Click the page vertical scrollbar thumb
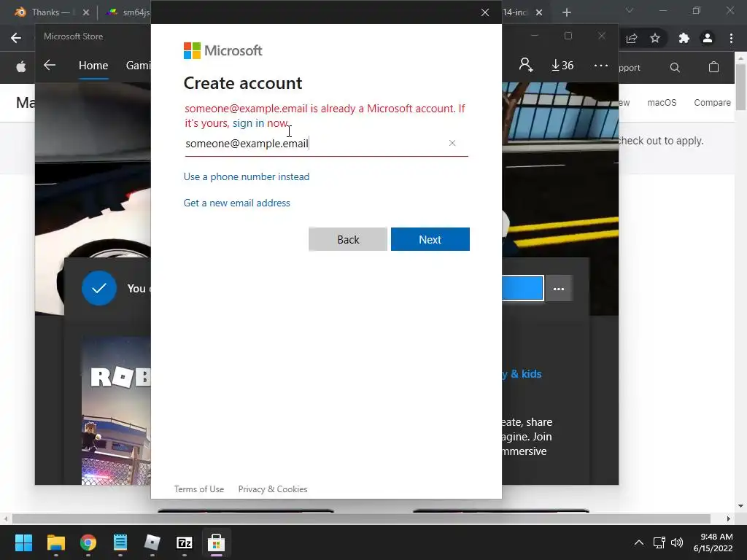This screenshot has width=747, height=560. pyautogui.click(x=741, y=86)
